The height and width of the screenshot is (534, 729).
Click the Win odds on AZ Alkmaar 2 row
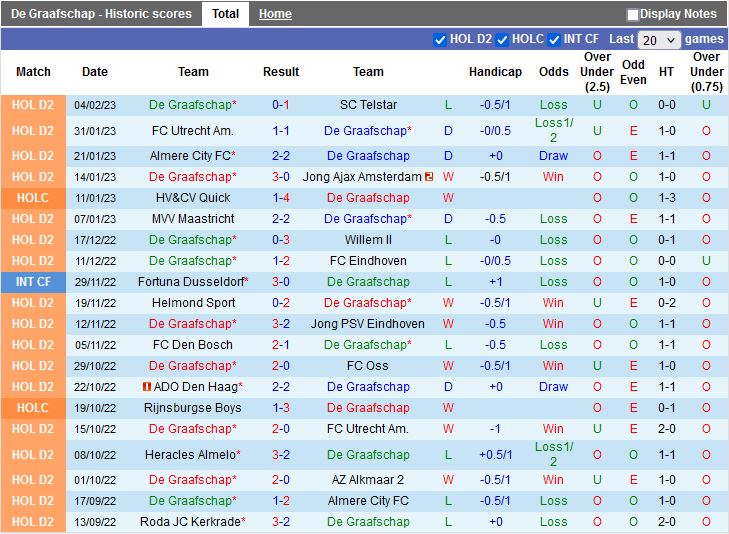coord(553,480)
